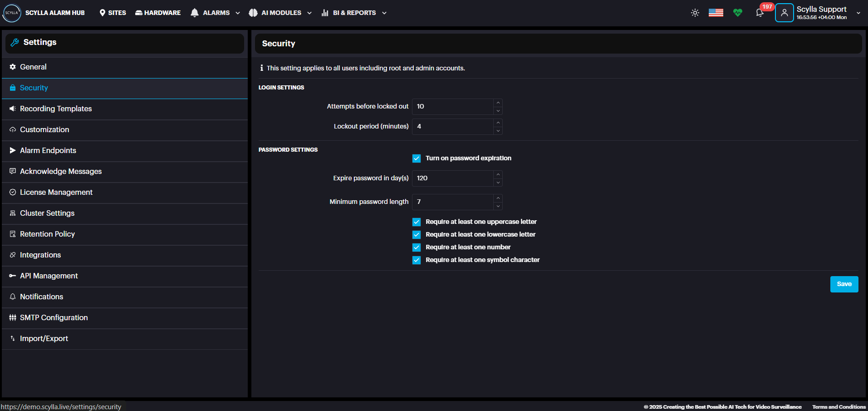Open the BI & Reports dropdown
The image size is (868, 411).
354,13
